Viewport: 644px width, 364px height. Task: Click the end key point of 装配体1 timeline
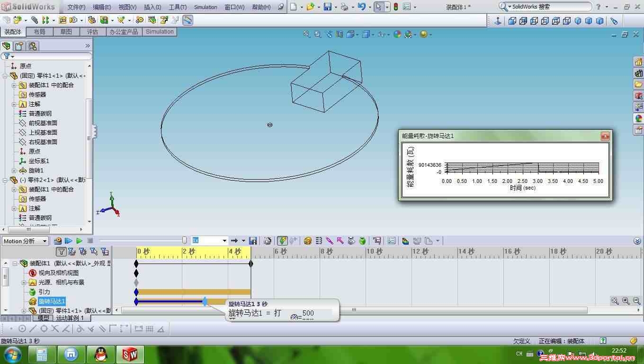(251, 264)
